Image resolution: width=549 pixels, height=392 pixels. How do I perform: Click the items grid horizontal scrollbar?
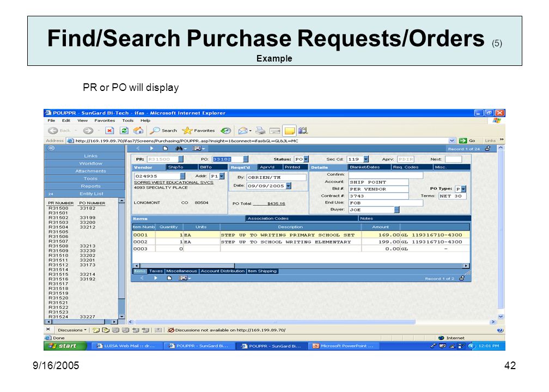tap(301, 266)
